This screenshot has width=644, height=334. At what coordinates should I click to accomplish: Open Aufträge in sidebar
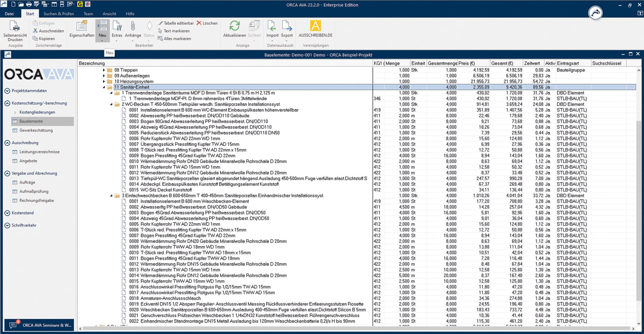coord(27,183)
